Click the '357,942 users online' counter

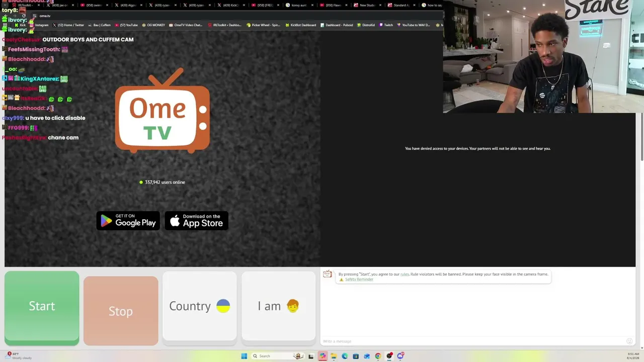coord(162,182)
